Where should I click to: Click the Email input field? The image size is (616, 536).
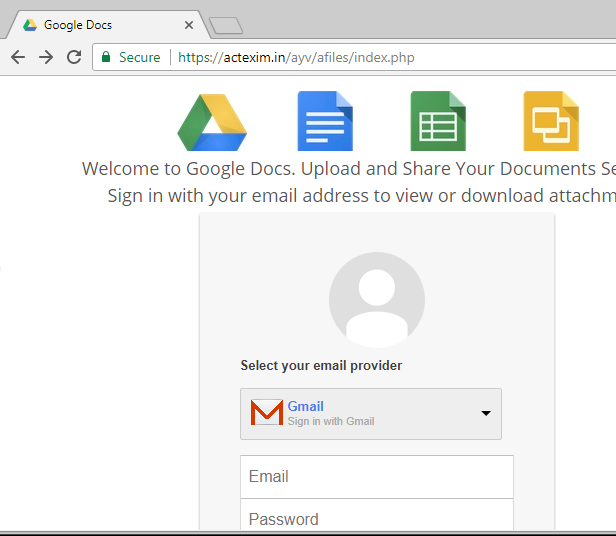(x=377, y=477)
